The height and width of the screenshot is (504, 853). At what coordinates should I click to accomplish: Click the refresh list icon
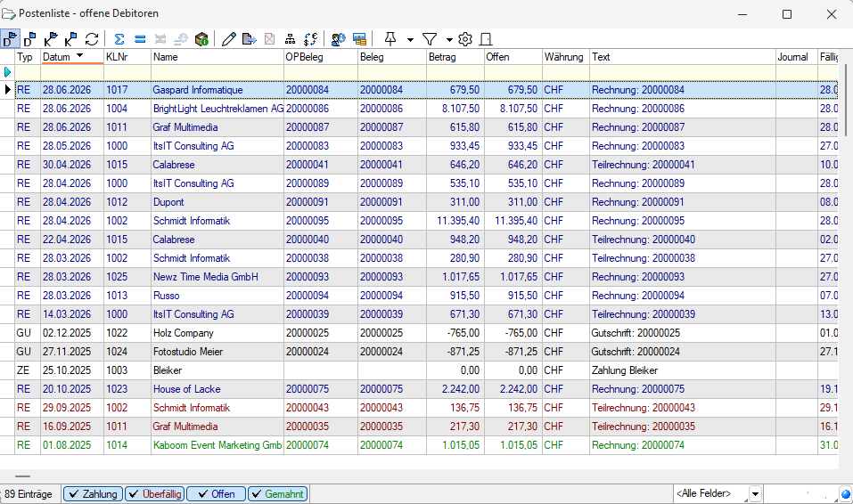pos(92,39)
